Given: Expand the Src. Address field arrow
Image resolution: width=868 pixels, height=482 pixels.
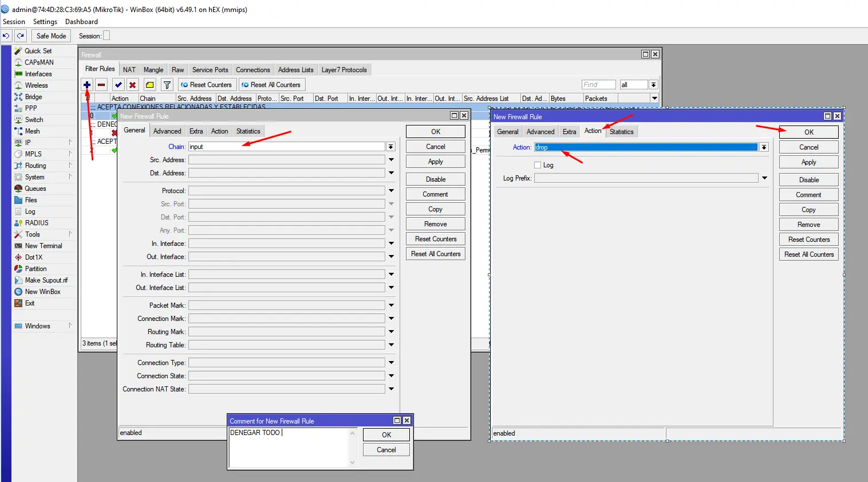Looking at the screenshot, I should (391, 160).
